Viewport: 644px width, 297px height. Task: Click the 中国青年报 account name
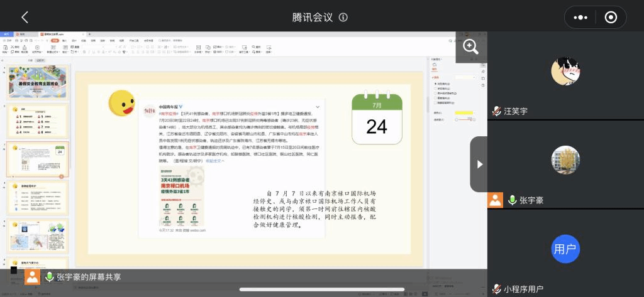168,107
